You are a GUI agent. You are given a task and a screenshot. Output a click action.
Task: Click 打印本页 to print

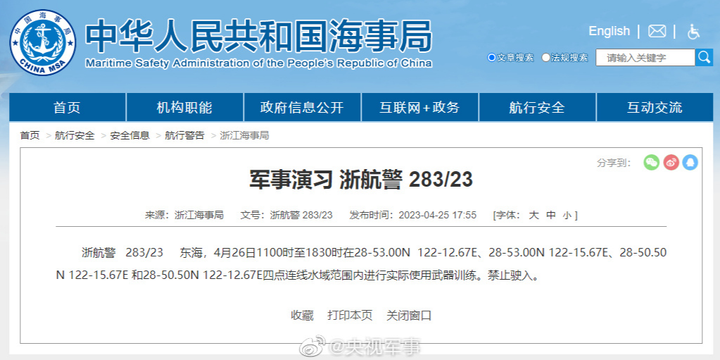[x=349, y=315]
